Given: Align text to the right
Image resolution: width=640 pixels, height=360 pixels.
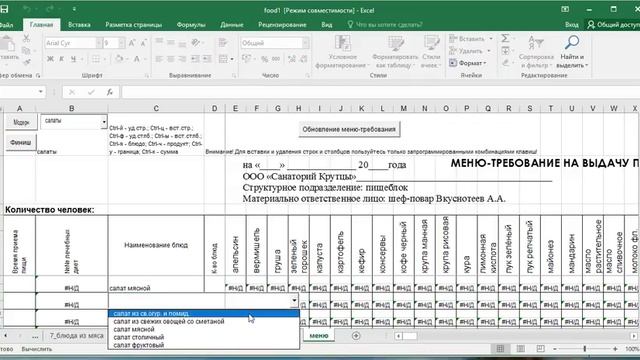Looking at the screenshot, I should (x=182, y=59).
